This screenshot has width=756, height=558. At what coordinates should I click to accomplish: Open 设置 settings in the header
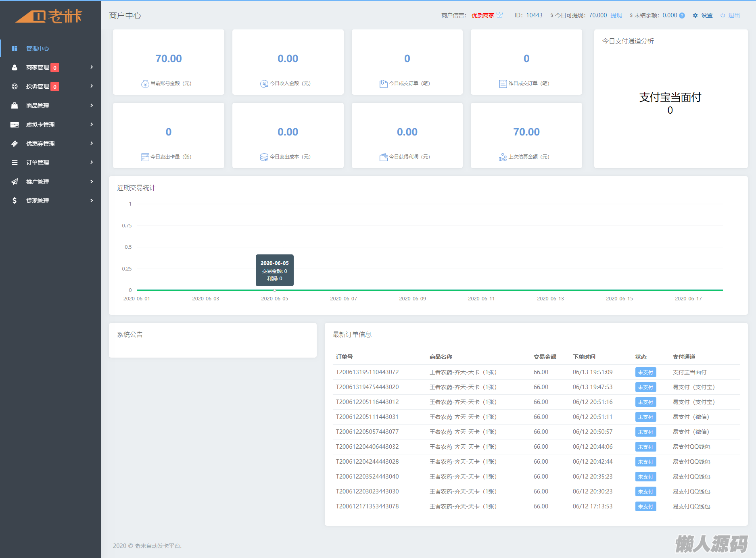tap(706, 15)
